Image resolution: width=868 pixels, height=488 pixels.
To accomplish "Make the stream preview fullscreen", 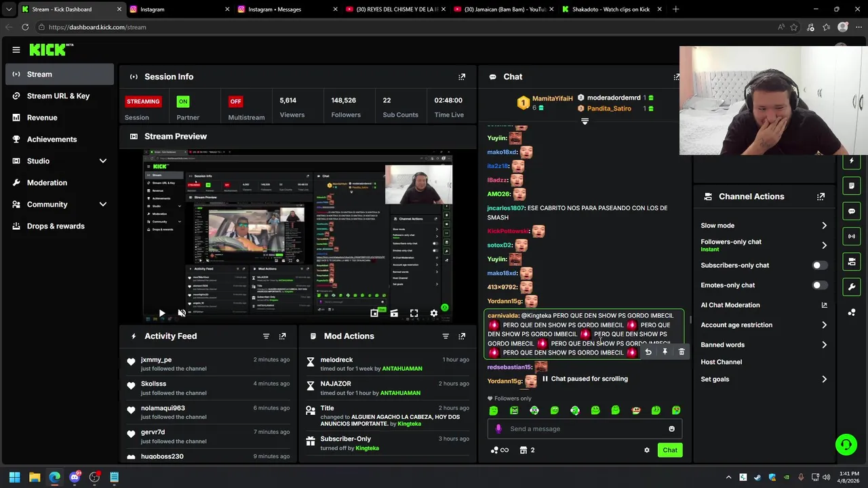I will tap(414, 313).
